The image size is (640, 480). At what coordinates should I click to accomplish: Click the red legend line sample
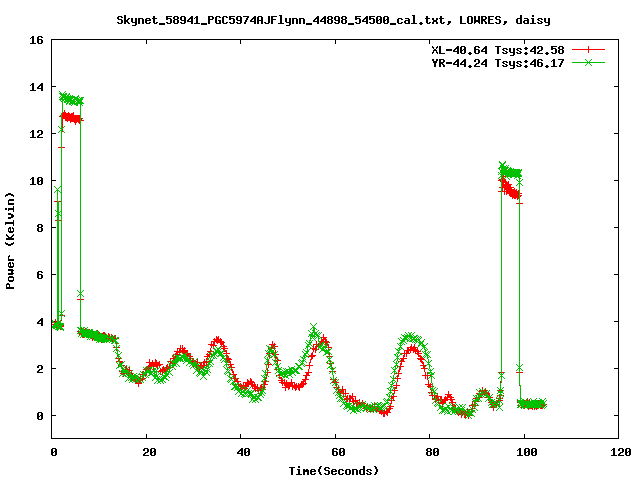[x=588, y=50]
